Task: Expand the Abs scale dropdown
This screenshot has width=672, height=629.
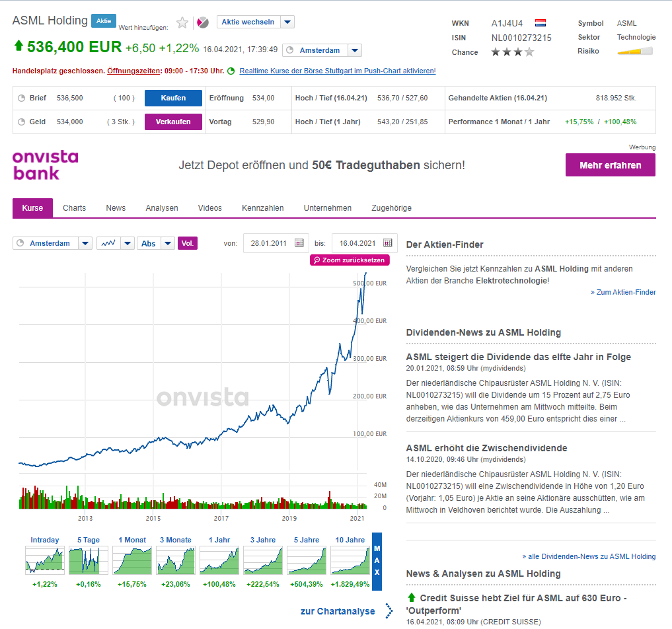Action: 168,243
